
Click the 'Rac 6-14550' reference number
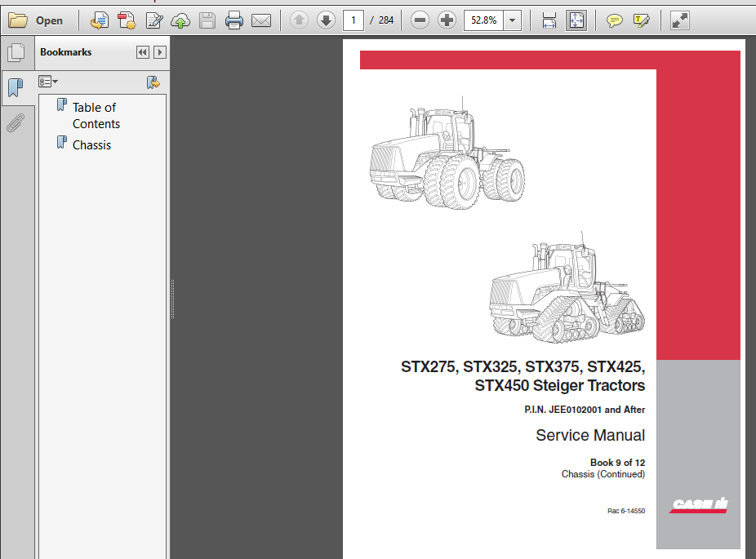click(626, 511)
